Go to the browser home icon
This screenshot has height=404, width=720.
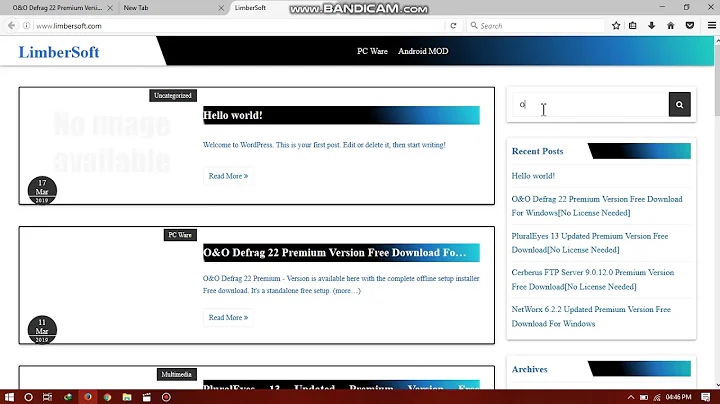[x=670, y=26]
